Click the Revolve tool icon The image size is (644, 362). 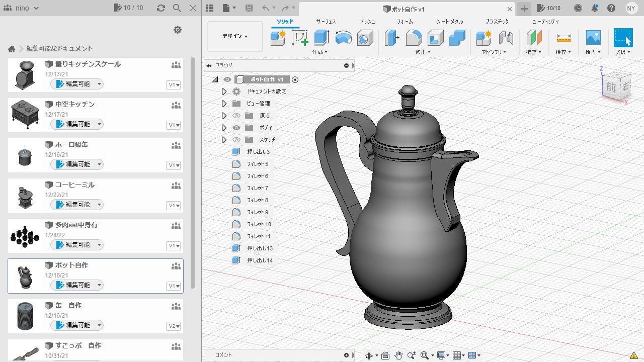[x=343, y=38]
